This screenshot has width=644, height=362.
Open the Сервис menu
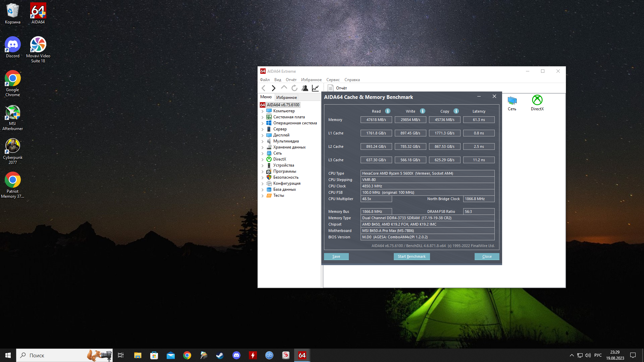pyautogui.click(x=333, y=80)
